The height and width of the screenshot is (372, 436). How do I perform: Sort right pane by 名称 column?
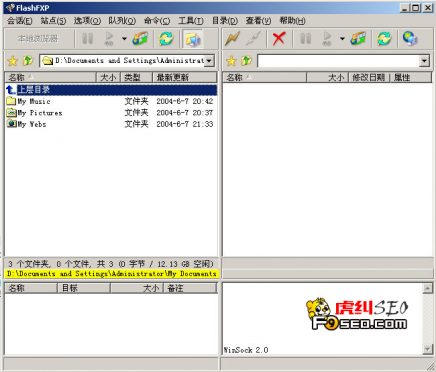coord(265,77)
